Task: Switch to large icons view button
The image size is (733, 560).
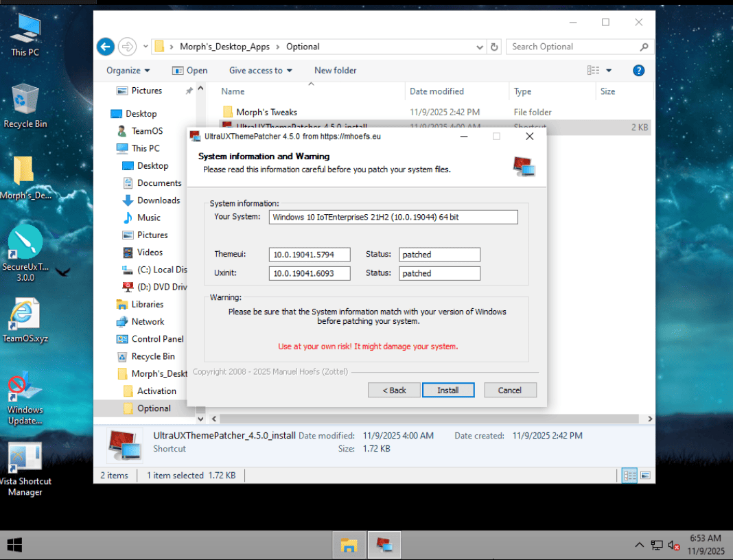Action: click(645, 476)
